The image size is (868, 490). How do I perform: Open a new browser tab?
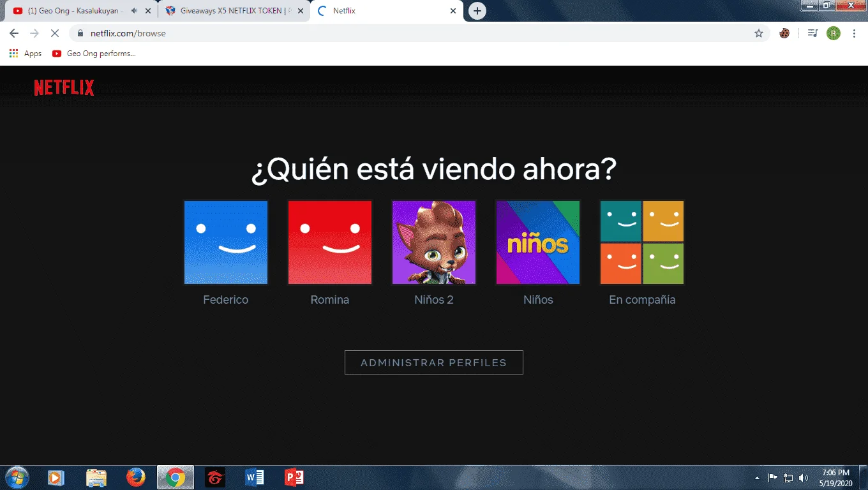(x=477, y=11)
